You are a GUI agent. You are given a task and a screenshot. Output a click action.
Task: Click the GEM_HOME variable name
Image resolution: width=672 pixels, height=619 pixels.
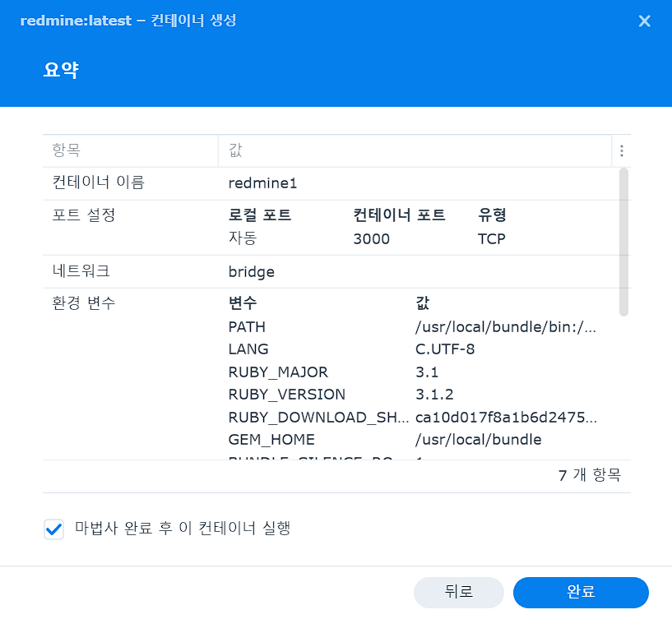coord(271,440)
